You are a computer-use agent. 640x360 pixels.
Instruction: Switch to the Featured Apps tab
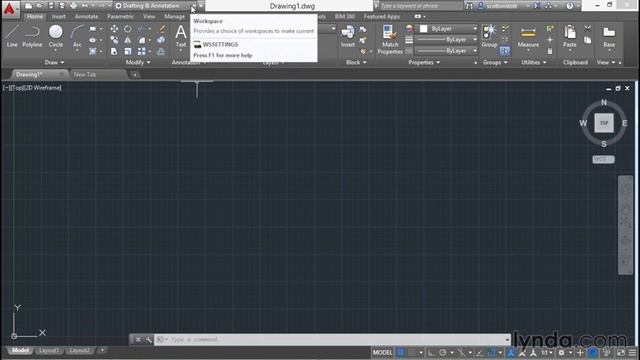(x=382, y=17)
